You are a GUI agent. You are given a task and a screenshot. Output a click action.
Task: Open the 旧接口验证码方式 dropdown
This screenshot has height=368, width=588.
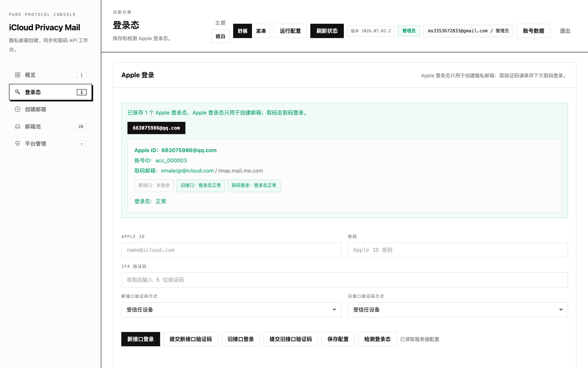point(458,310)
